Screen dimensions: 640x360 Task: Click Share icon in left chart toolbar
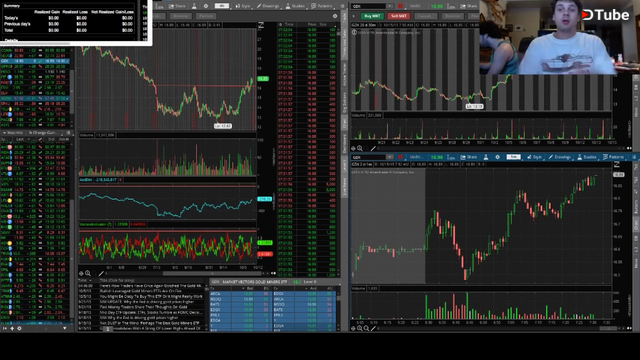177,6
